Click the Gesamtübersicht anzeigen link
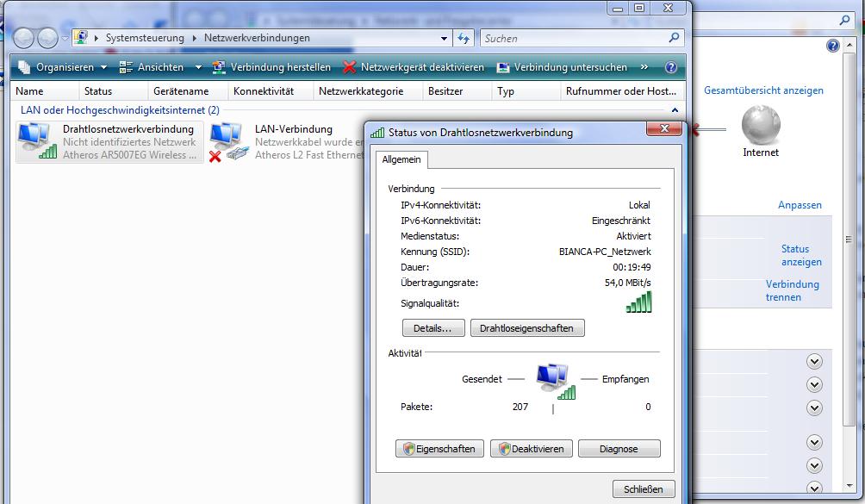This screenshot has width=865, height=504. (x=763, y=90)
